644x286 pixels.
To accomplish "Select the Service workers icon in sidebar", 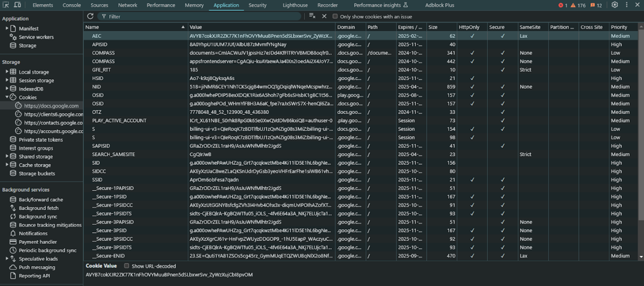I will pyautogui.click(x=13, y=37).
